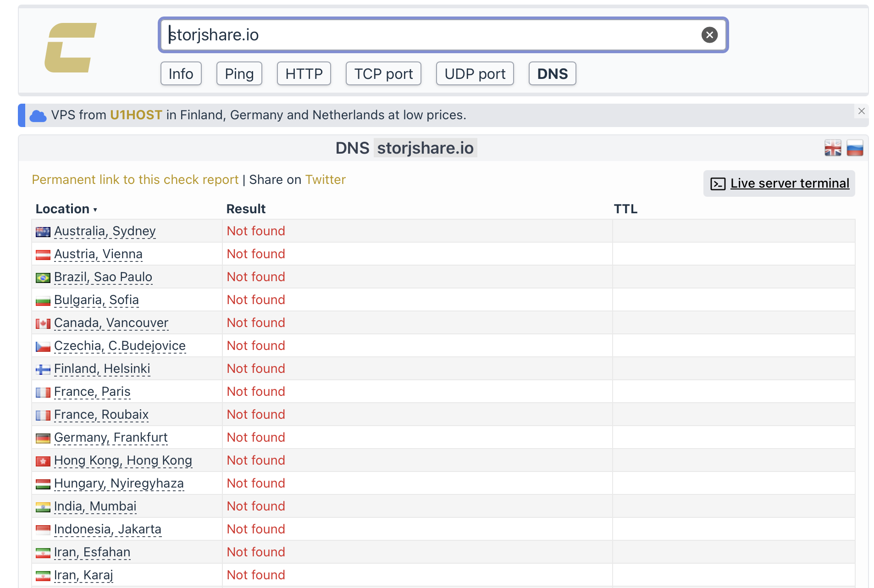Click the Czechia flag icon

click(x=43, y=347)
